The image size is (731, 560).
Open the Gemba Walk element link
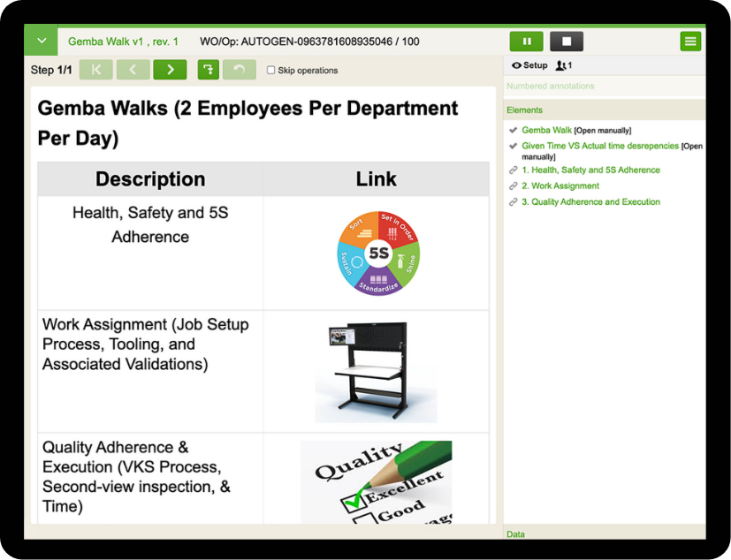[546, 130]
